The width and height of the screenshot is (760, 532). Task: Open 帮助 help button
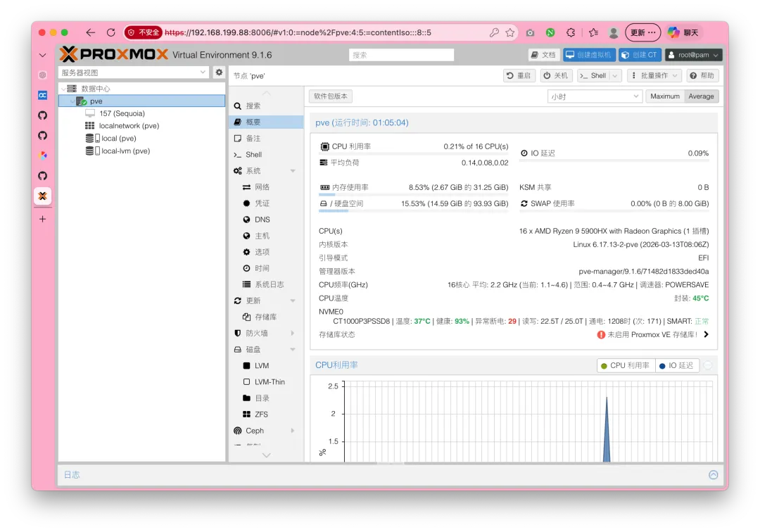pos(702,75)
